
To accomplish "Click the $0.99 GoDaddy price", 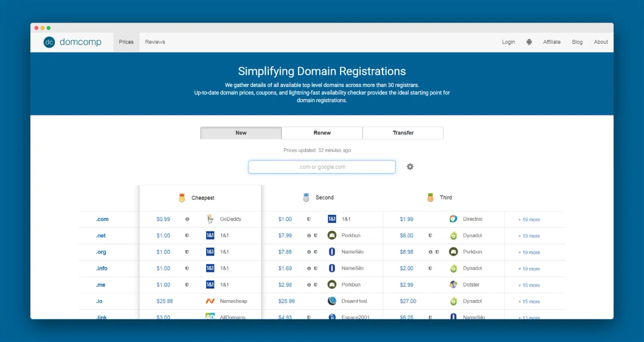I will 163,219.
